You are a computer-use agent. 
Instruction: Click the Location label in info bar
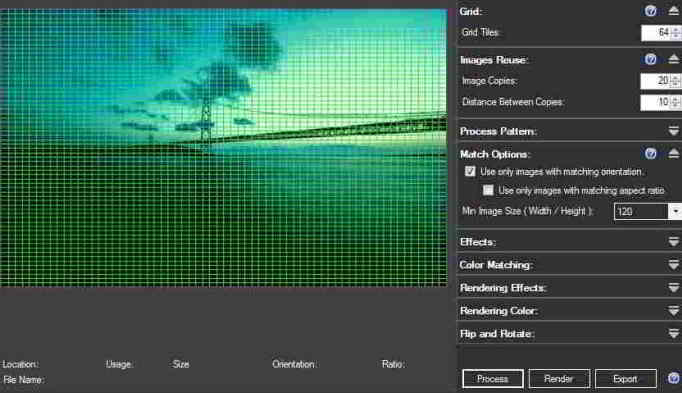pyautogui.click(x=20, y=364)
